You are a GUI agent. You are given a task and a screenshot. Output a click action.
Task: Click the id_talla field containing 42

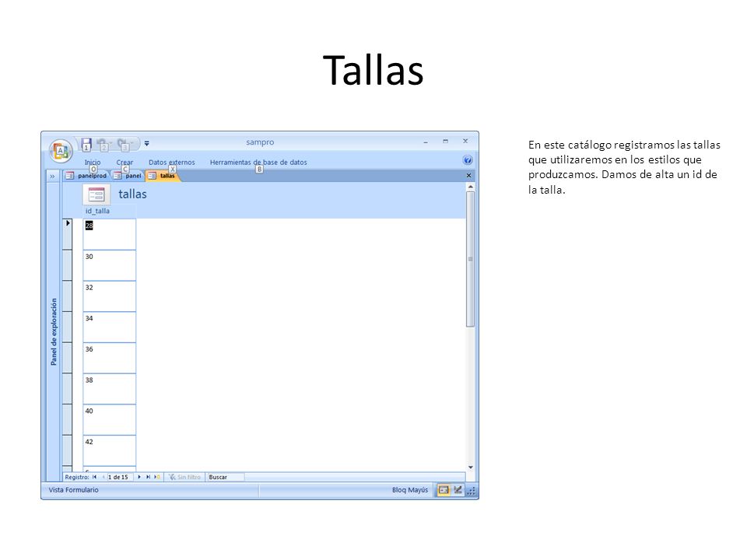(x=110, y=450)
